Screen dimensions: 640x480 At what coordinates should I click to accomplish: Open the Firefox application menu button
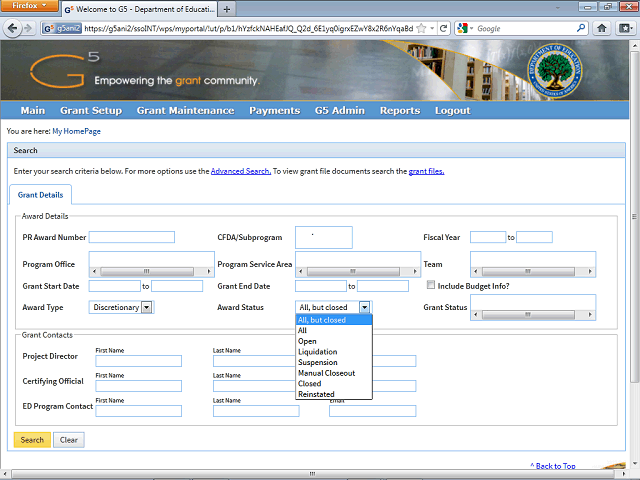coord(29,6)
